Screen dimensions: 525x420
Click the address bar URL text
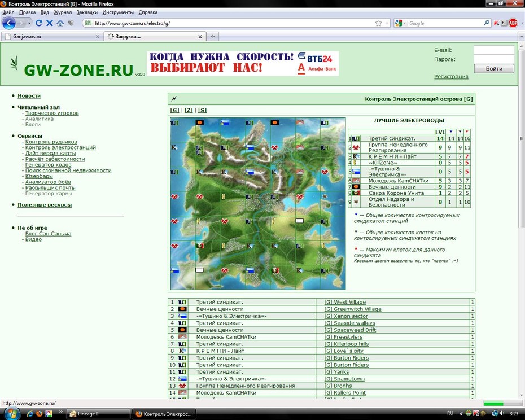(x=133, y=23)
